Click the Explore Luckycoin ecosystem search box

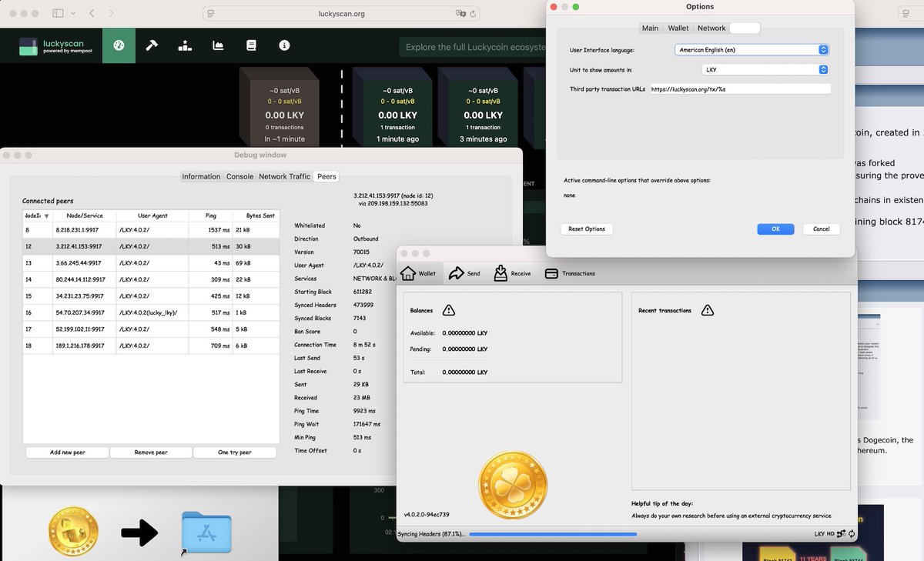[472, 47]
